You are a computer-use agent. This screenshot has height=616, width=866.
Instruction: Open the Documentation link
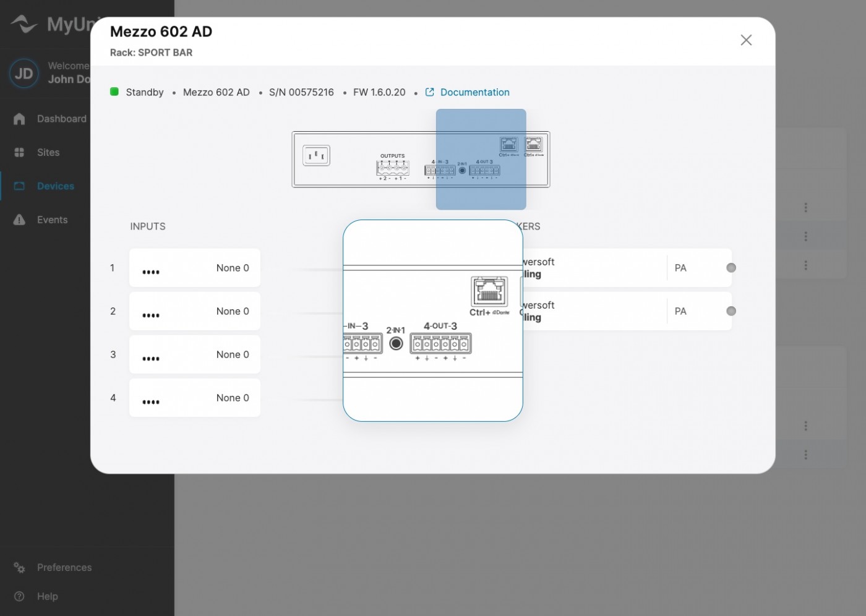[474, 92]
